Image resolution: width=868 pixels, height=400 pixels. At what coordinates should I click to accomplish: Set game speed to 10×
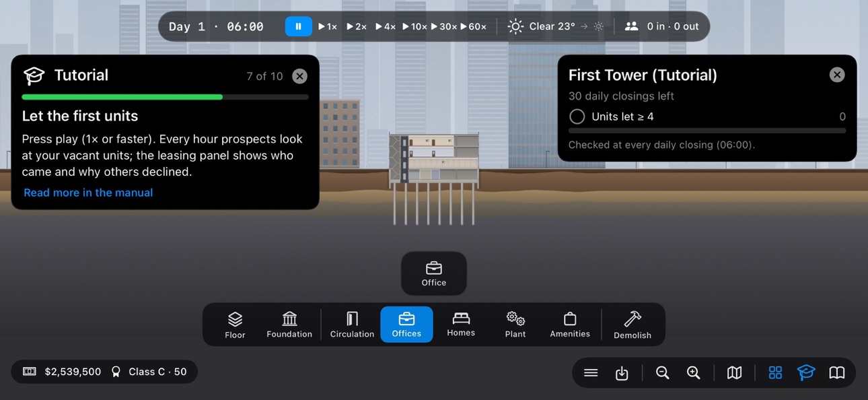[414, 27]
